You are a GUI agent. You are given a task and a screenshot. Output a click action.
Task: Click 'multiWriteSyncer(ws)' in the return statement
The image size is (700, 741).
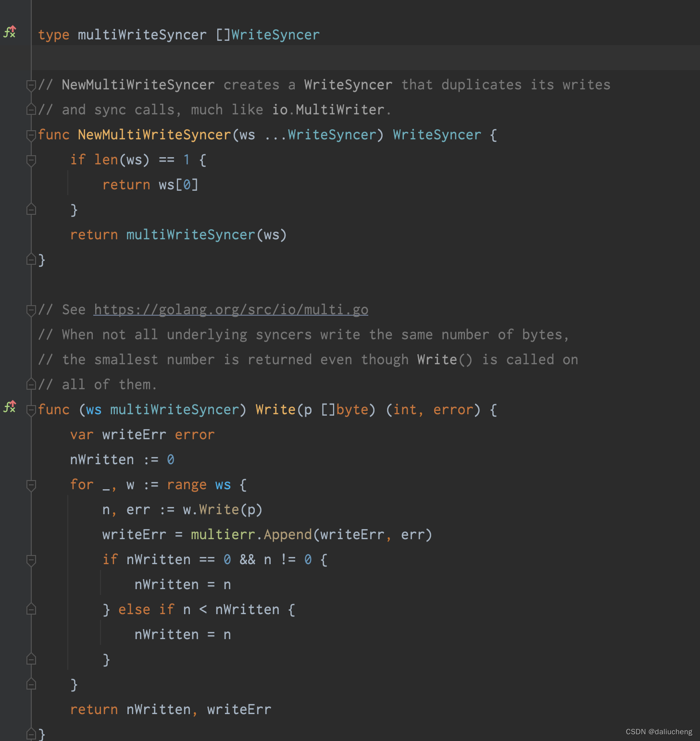[206, 235]
